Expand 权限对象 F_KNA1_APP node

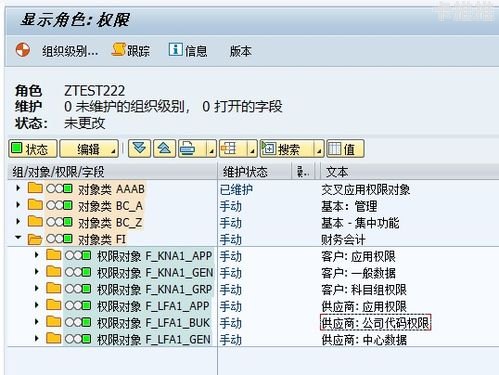(x=37, y=255)
